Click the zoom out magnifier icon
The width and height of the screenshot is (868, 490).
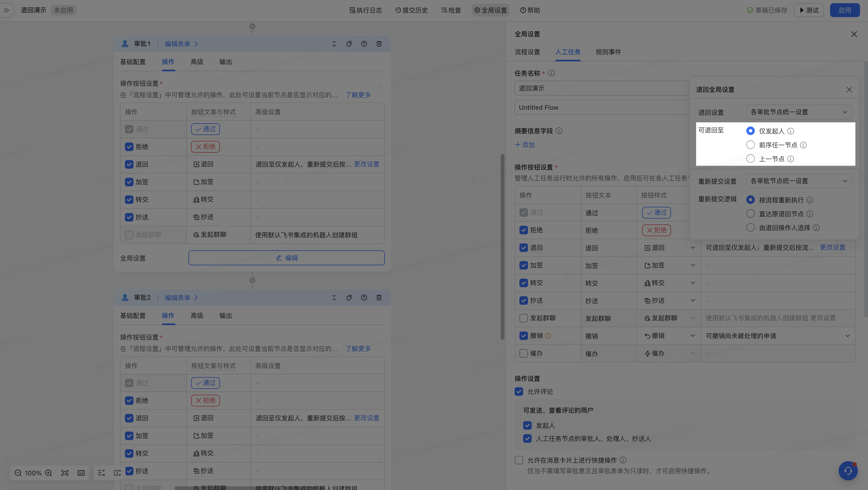click(x=18, y=473)
